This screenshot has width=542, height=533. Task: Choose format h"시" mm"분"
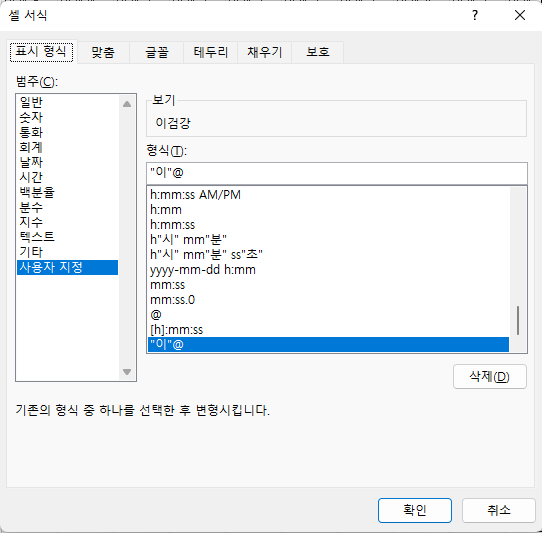[x=328, y=240]
